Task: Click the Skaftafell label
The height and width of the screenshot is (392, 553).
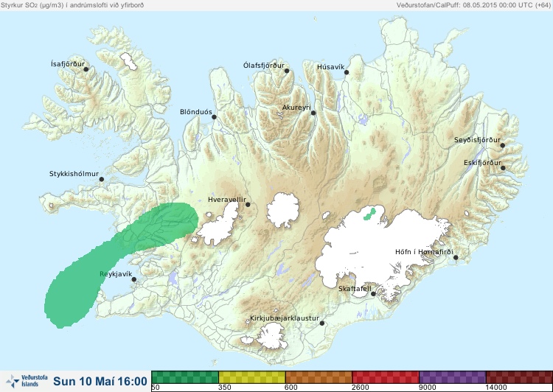Action: [x=355, y=289]
